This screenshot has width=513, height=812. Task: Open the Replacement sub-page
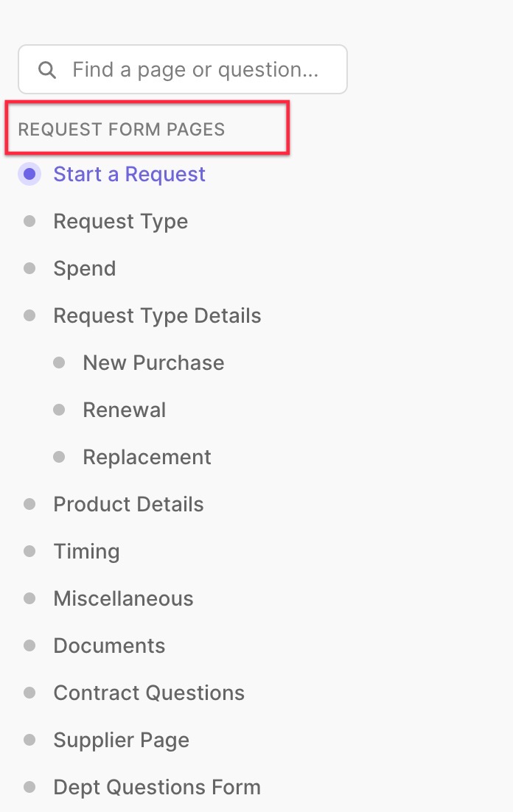147,458
